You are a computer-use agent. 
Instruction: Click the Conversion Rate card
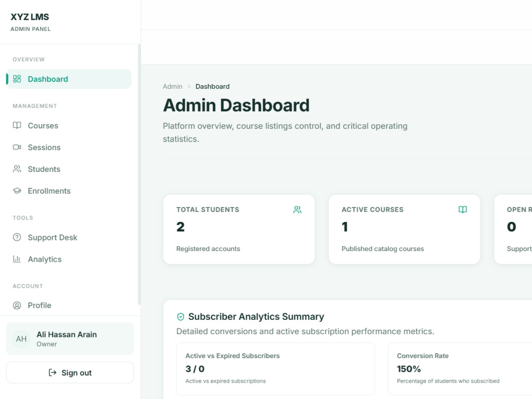[460, 369]
